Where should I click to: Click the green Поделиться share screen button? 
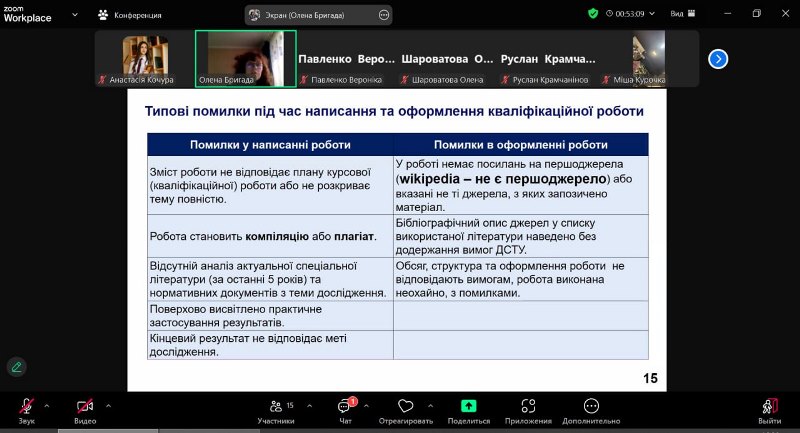[468, 411]
